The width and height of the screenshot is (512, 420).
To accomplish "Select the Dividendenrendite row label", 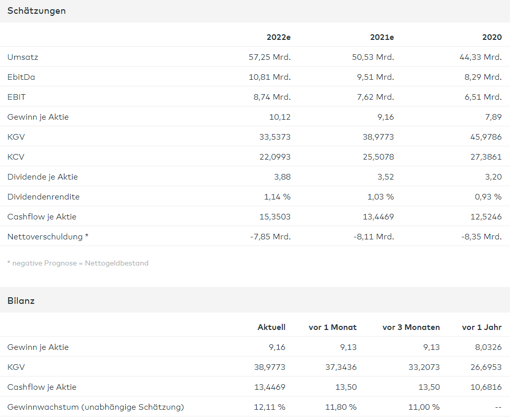I will click(x=43, y=197).
